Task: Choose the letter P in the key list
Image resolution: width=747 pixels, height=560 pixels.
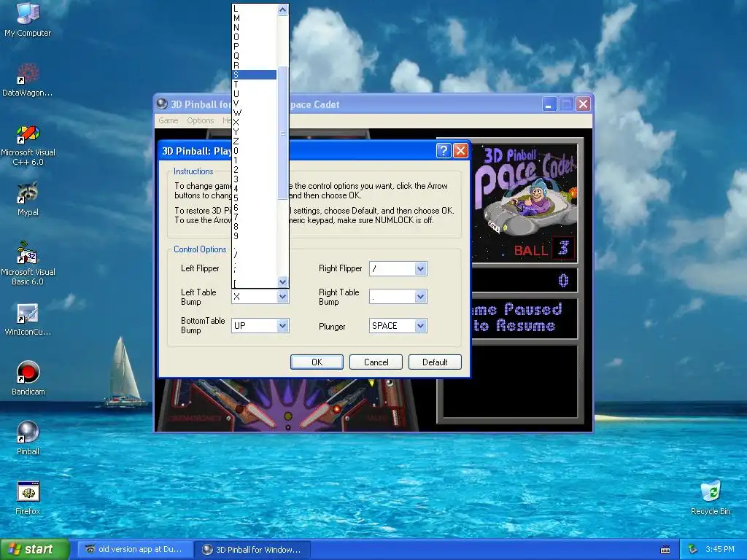Action: (255, 46)
